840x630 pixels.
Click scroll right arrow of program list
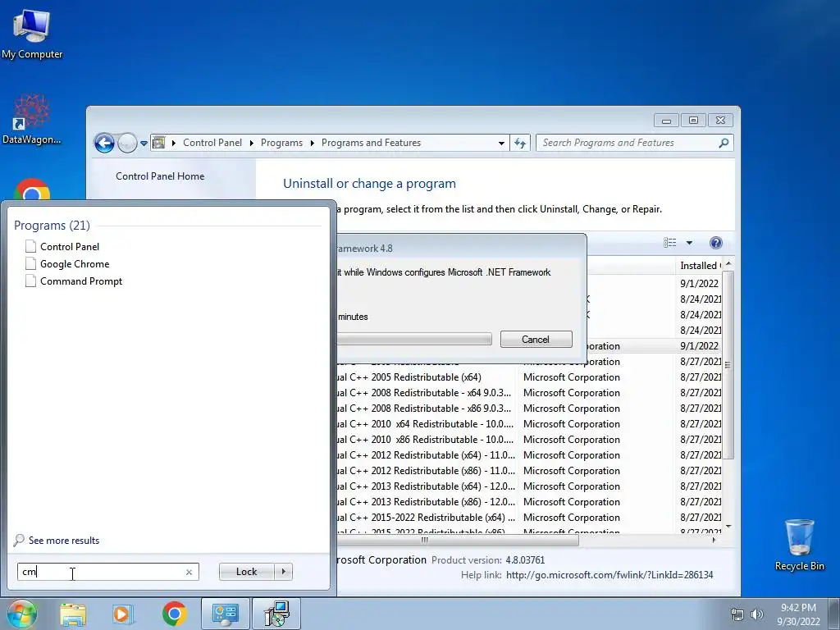(714, 540)
